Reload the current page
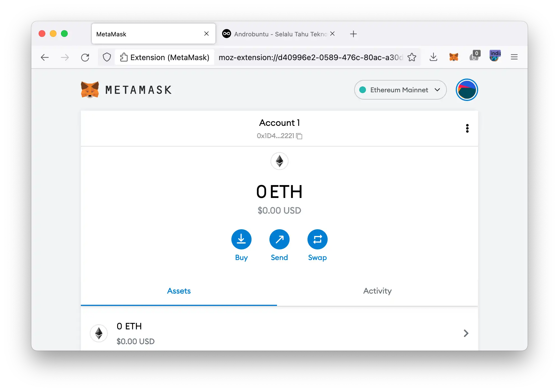Viewport: 559px width, 392px height. pos(86,57)
